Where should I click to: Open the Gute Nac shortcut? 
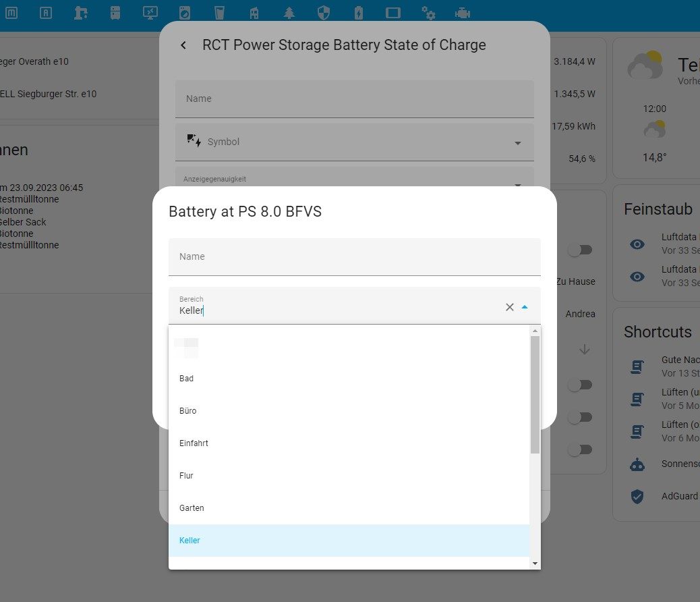point(680,360)
